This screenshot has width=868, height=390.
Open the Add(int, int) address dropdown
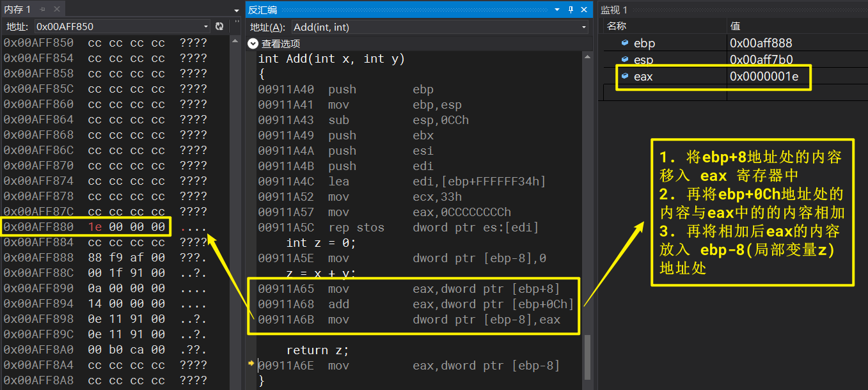pos(584,27)
